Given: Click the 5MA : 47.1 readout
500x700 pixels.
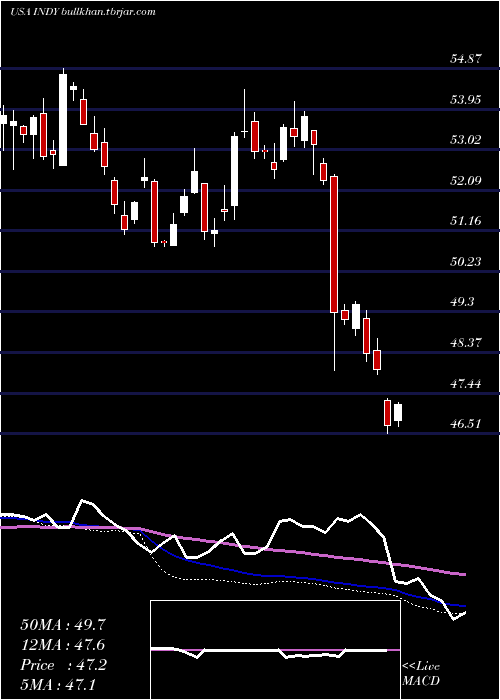Looking at the screenshot, I should [x=59, y=685].
